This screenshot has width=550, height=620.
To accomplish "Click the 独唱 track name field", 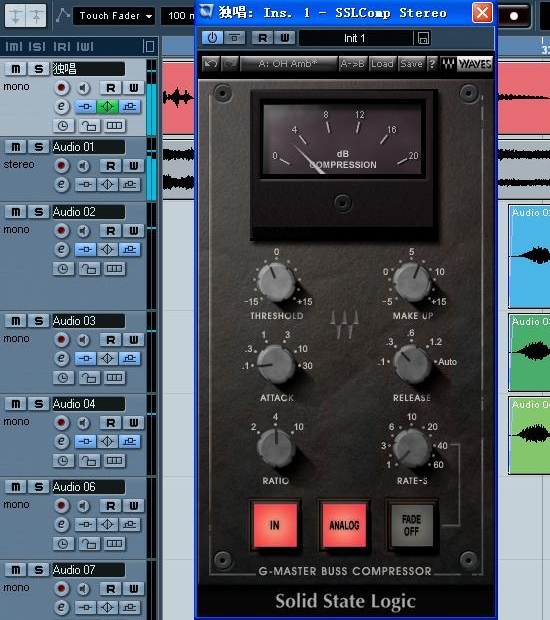I will (89, 68).
